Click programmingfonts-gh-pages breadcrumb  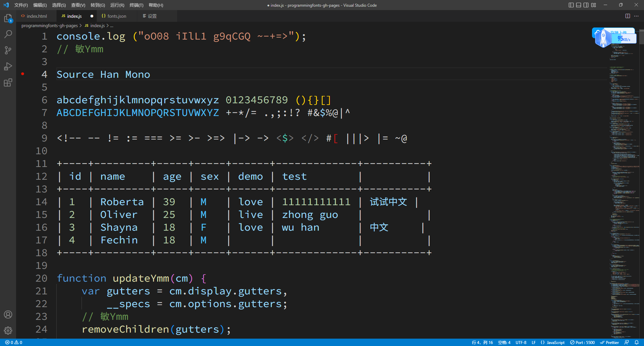50,25
